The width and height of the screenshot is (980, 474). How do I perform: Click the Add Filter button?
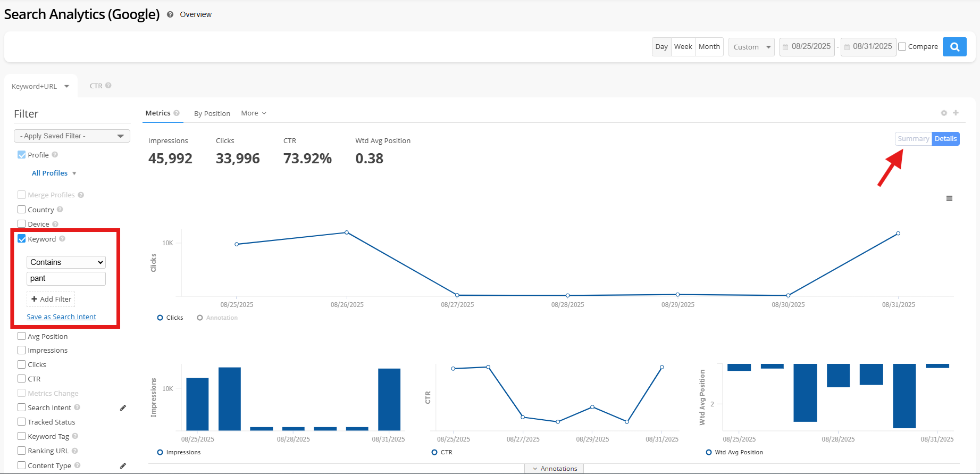51,300
